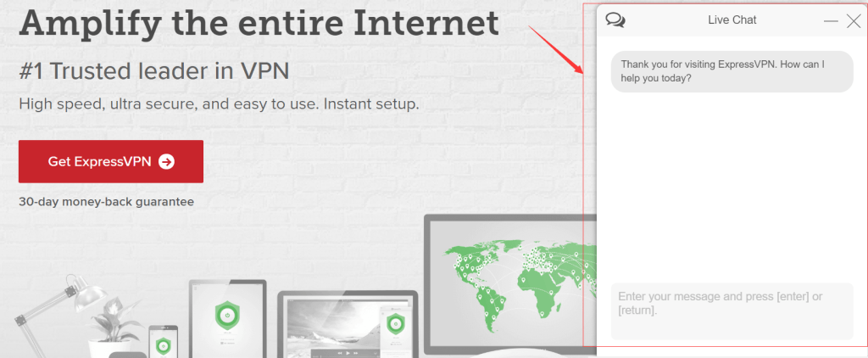Click rewind in the laptop video player
This screenshot has height=358, width=868.
tap(340, 353)
